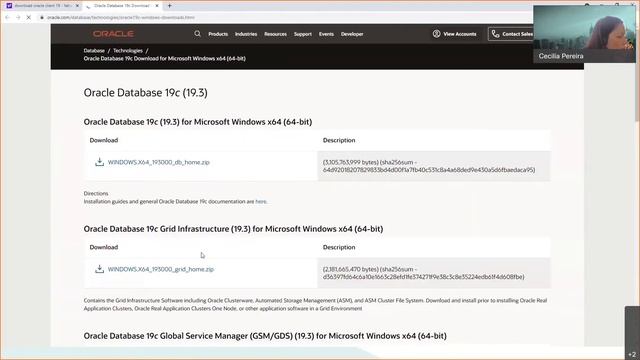Download WINDOWS.X64_193000_db_home.zip
640x360 pixels.
158,162
